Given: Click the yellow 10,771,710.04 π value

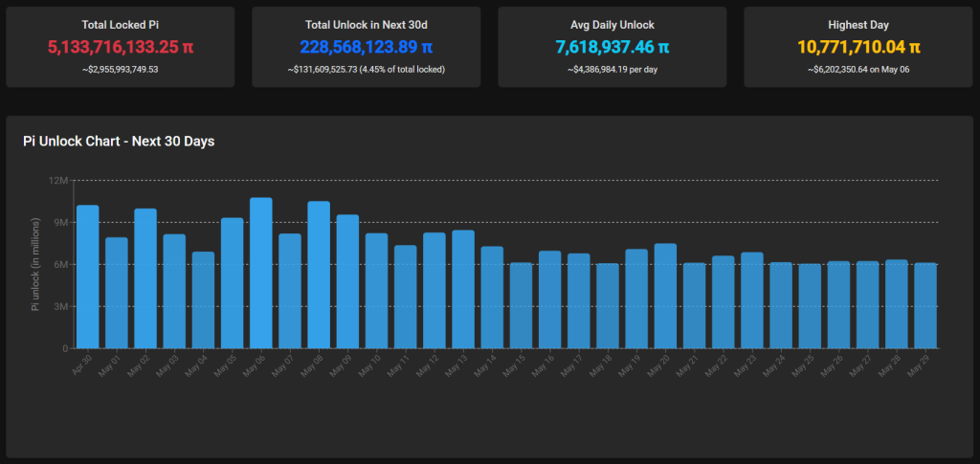Looking at the screenshot, I should [858, 46].
